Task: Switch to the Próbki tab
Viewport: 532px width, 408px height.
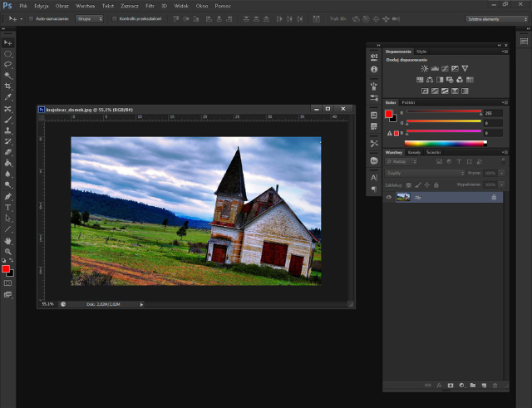Action: [408, 102]
